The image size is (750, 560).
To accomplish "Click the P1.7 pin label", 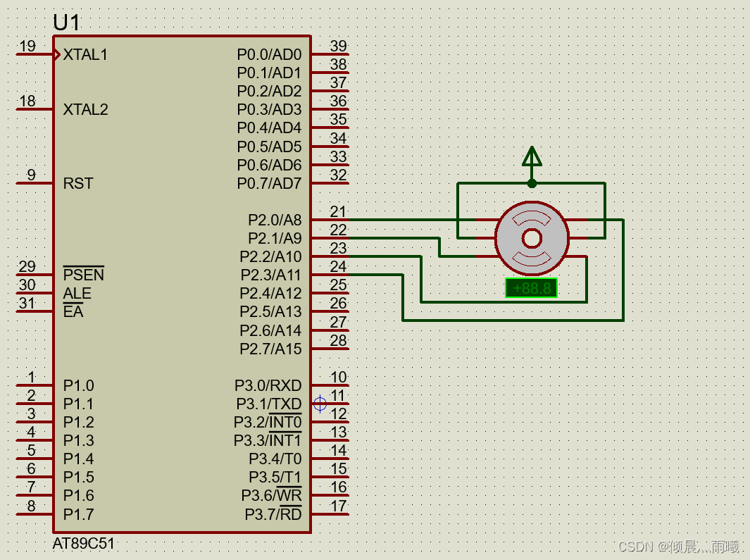I will [x=78, y=514].
